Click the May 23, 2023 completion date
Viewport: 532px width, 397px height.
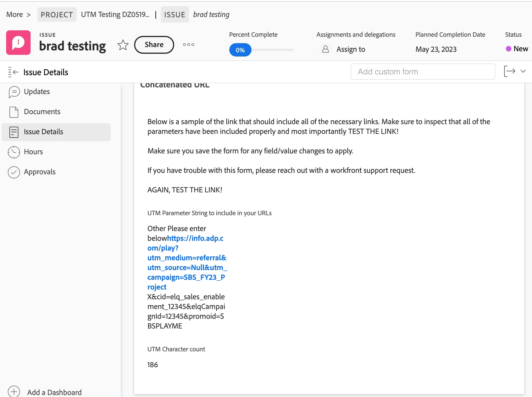pyautogui.click(x=436, y=49)
